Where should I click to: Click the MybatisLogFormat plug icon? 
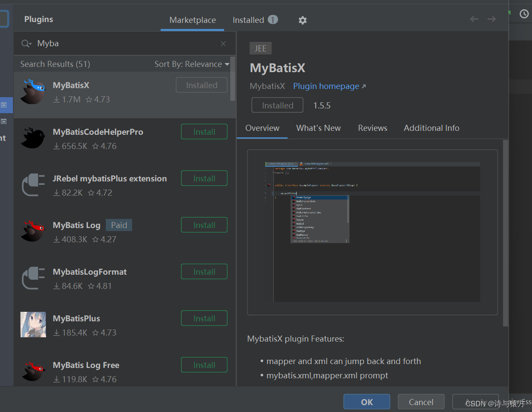coord(33,278)
